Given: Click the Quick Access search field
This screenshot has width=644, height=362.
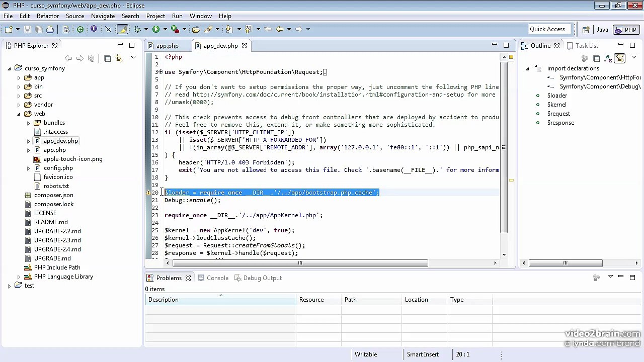Looking at the screenshot, I should point(550,29).
